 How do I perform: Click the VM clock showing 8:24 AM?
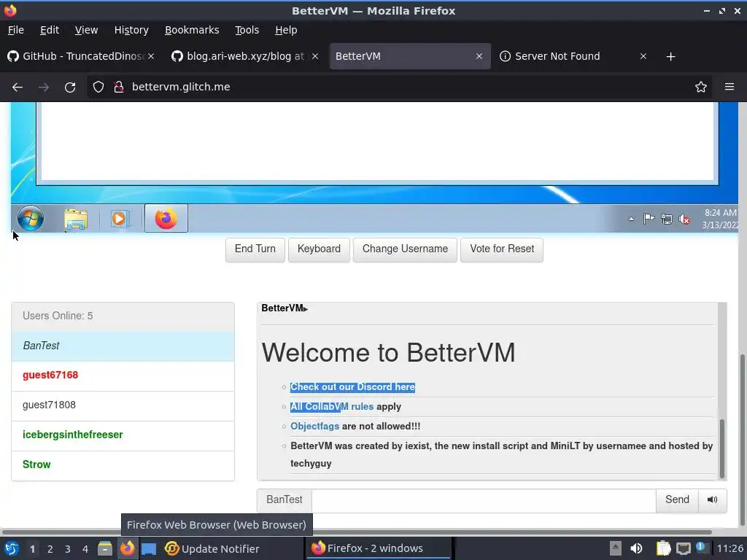coord(719,219)
